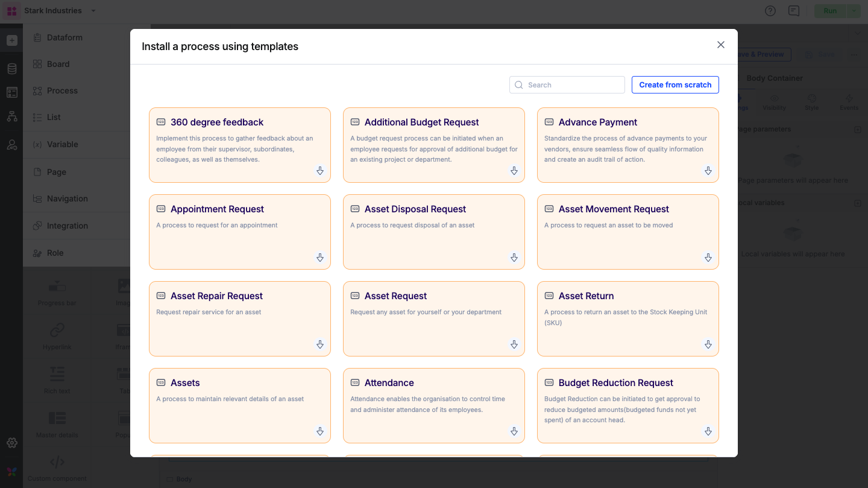Click Create from scratch button

[675, 85]
